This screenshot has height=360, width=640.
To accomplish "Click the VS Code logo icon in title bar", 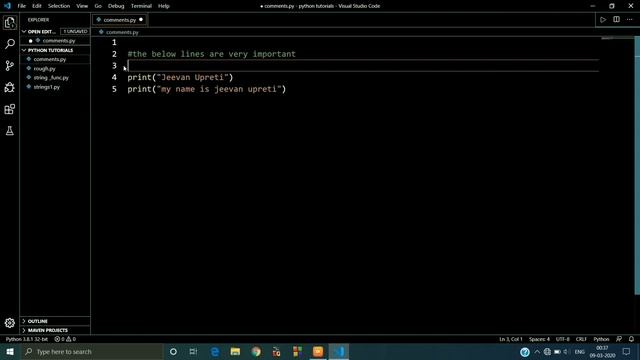I will pos(7,6).
